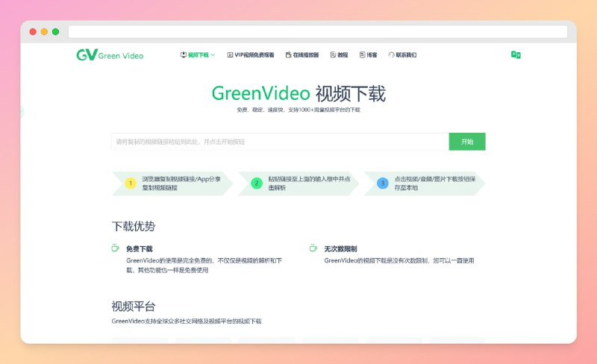The width and height of the screenshot is (597, 364).
Task: Click the GV Green Video logo
Action: (x=110, y=55)
